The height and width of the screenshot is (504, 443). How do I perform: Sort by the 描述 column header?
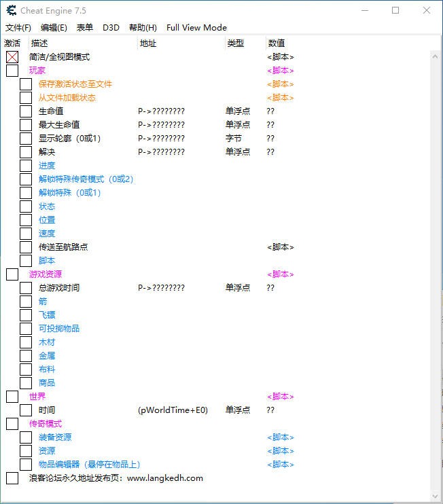[x=39, y=43]
